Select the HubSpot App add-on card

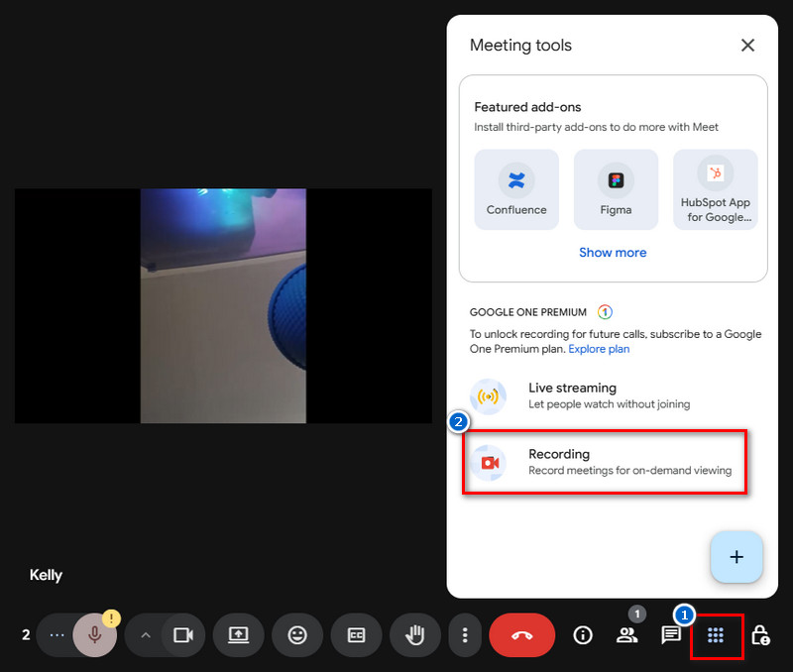point(715,189)
